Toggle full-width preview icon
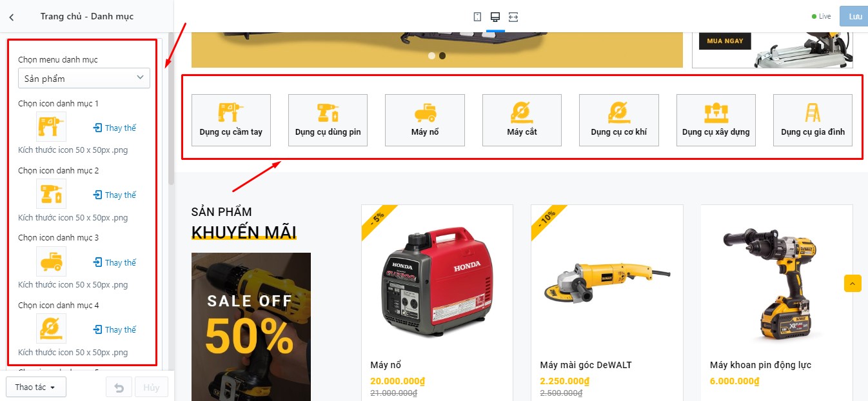 click(x=513, y=17)
